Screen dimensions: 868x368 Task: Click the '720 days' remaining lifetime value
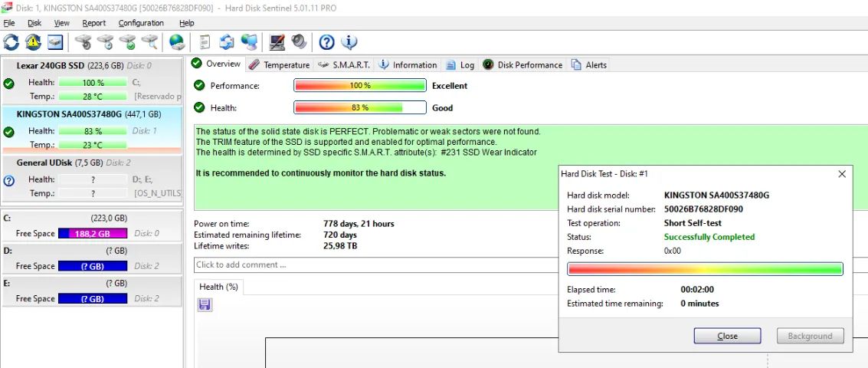(340, 235)
